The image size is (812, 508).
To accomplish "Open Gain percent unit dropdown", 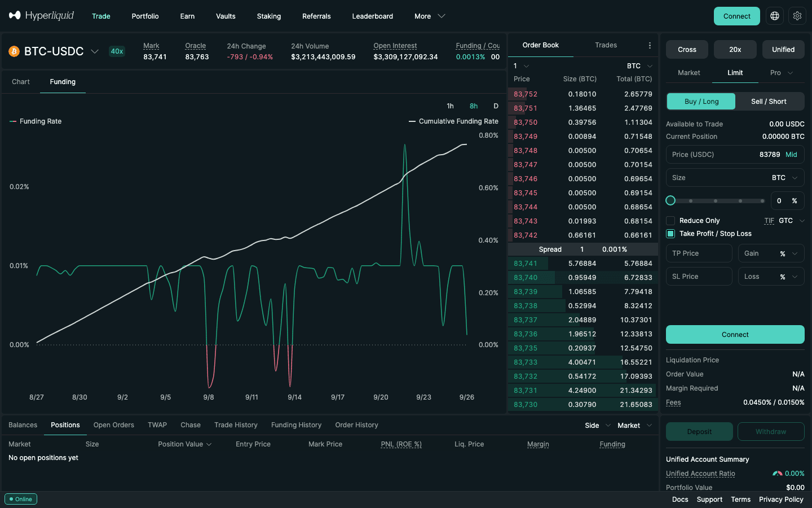I will (789, 253).
